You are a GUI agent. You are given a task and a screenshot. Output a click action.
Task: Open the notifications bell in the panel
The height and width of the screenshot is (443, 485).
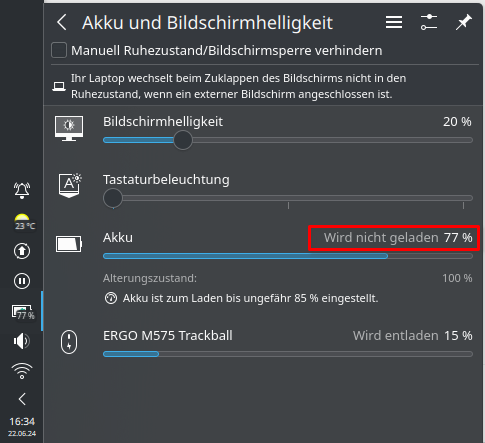point(22,190)
